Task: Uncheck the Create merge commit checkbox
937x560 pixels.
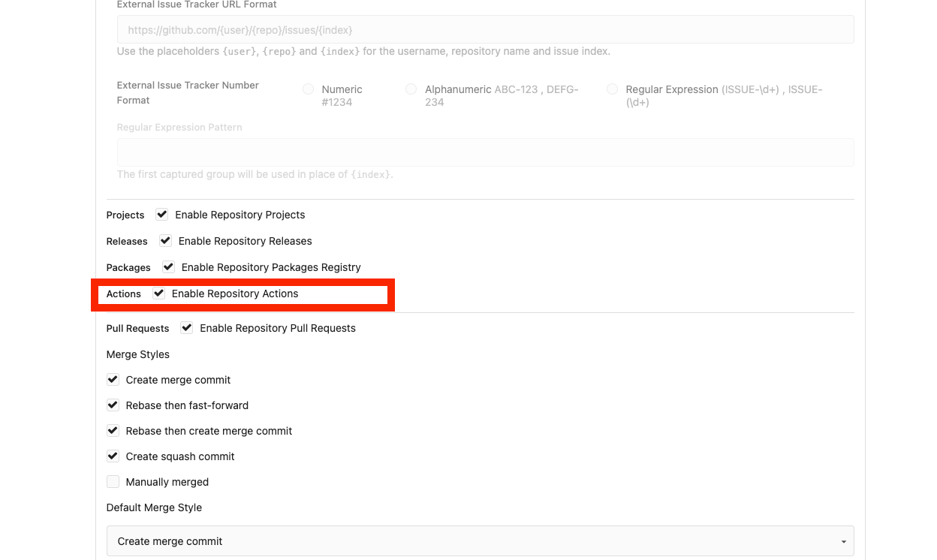Action: pyautogui.click(x=113, y=380)
